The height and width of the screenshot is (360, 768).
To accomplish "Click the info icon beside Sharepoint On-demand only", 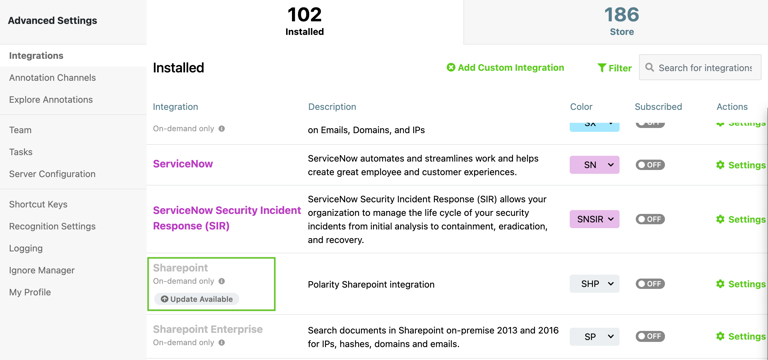I will point(221,281).
